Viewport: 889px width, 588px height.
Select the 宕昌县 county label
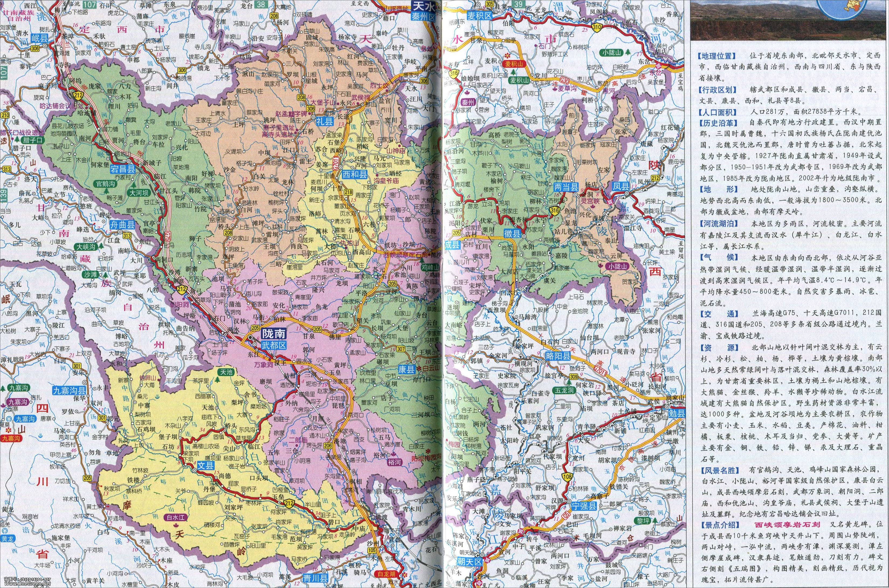pyautogui.click(x=123, y=169)
